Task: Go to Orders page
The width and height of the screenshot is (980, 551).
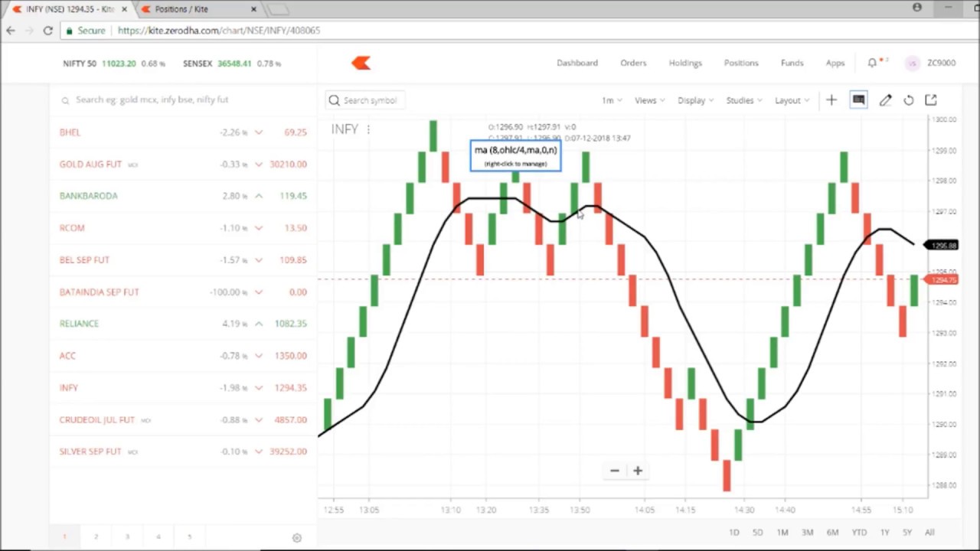Action: point(633,63)
